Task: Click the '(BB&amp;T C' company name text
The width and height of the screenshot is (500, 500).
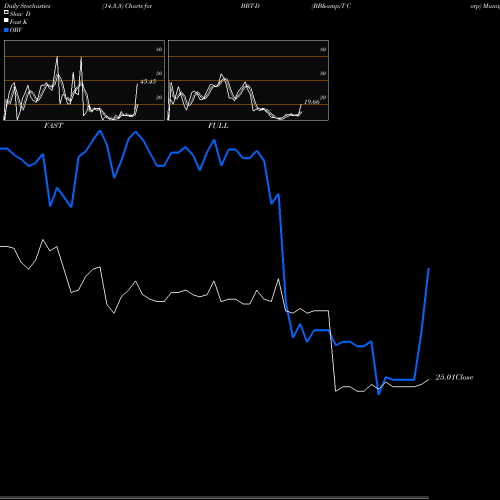Action: 331,6
